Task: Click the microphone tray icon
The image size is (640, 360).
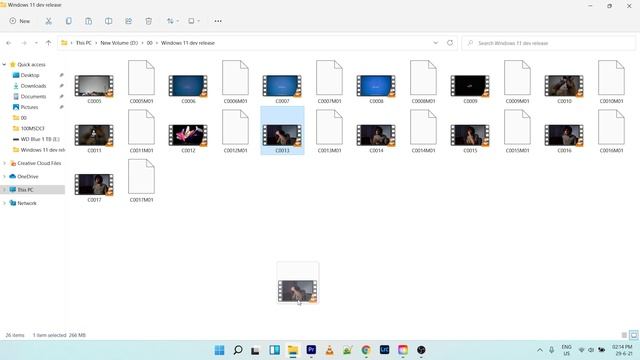Action: tap(551, 350)
